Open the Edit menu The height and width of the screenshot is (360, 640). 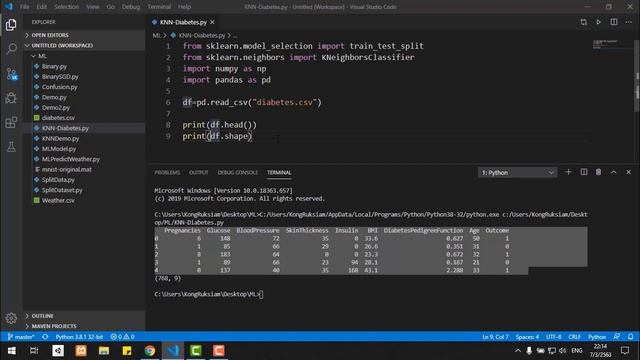pyautogui.click(x=42, y=7)
